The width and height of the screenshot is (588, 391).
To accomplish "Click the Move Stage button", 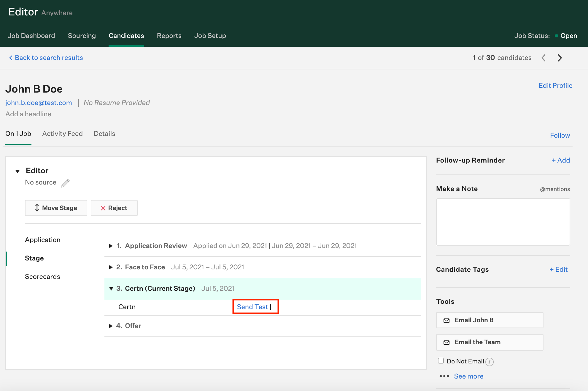I will (x=56, y=208).
